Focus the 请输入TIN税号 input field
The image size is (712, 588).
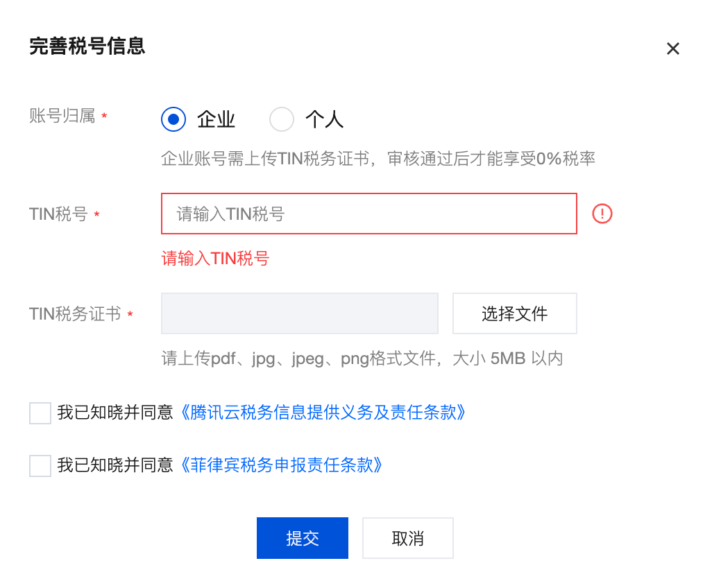pos(368,214)
